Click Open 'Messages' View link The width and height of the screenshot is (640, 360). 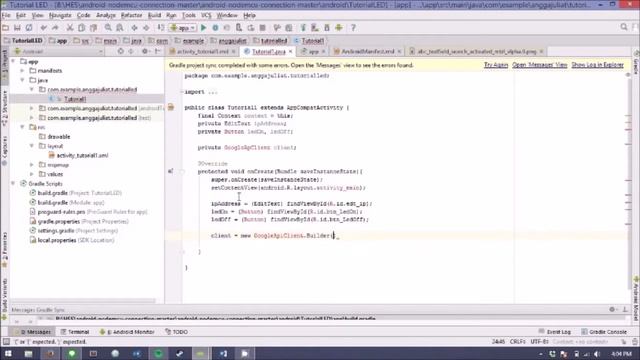tap(540, 65)
